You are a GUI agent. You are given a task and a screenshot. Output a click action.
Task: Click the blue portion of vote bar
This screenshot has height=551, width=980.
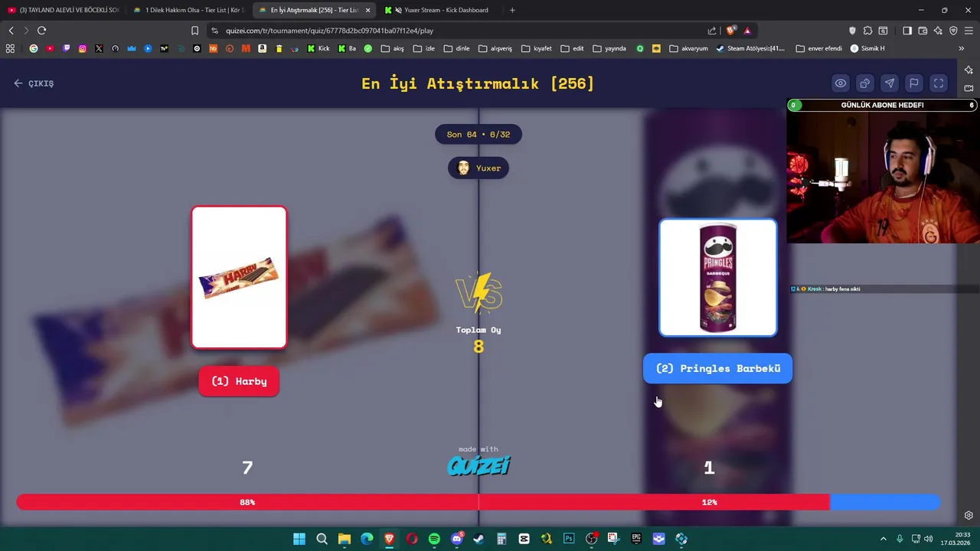coord(885,502)
